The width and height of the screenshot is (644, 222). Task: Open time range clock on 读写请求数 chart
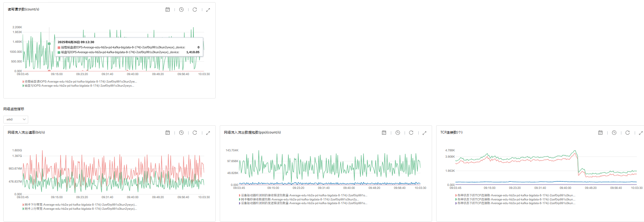[x=181, y=10]
